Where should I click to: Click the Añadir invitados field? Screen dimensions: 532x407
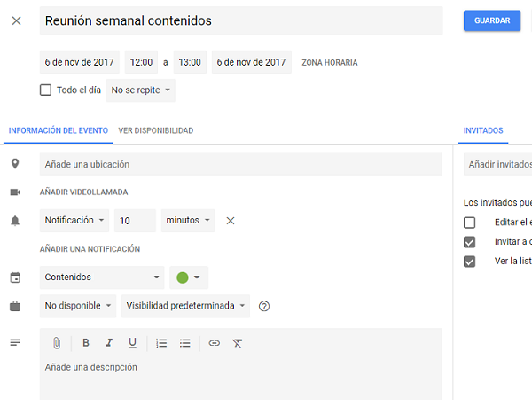pos(497,164)
